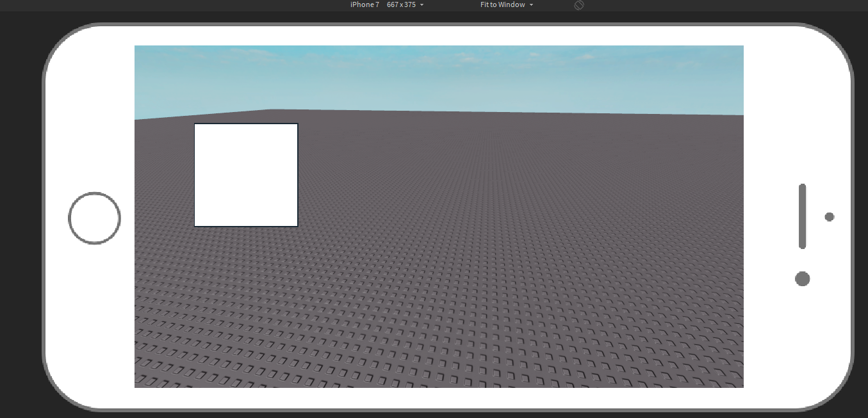Click the rotate device orientation icon
The width and height of the screenshot is (868, 418).
click(x=579, y=5)
